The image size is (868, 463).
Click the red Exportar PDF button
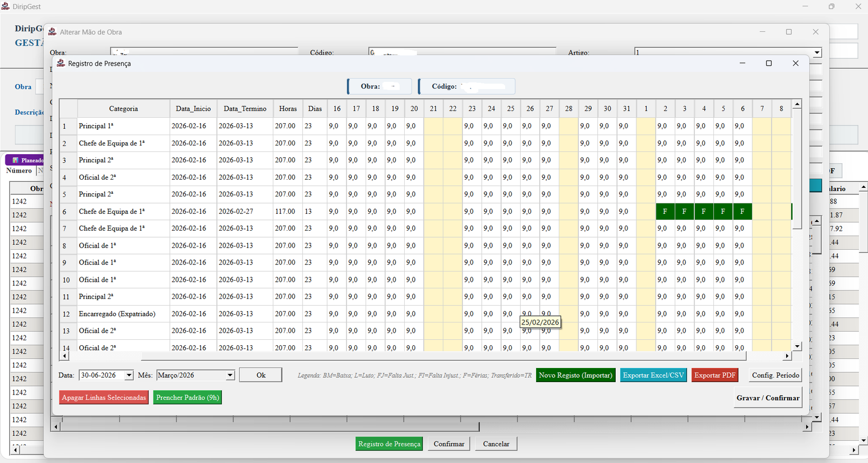pyautogui.click(x=715, y=375)
